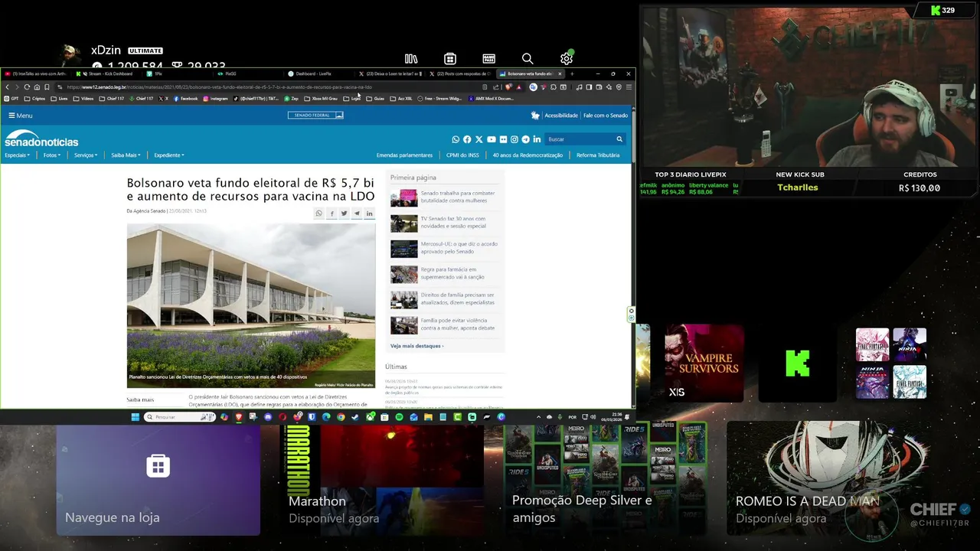The image size is (980, 551).
Task: Open WhatsApp icon in the Senado header
Action: coord(456,139)
